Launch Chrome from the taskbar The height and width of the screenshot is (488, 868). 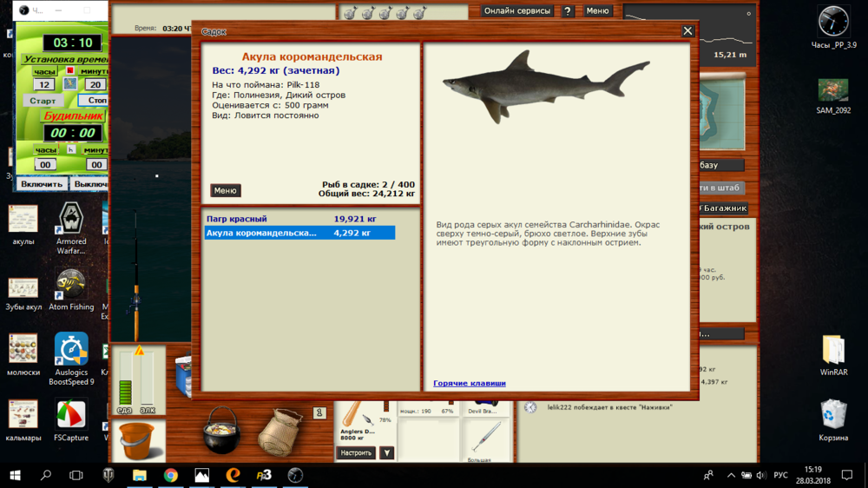click(x=170, y=475)
